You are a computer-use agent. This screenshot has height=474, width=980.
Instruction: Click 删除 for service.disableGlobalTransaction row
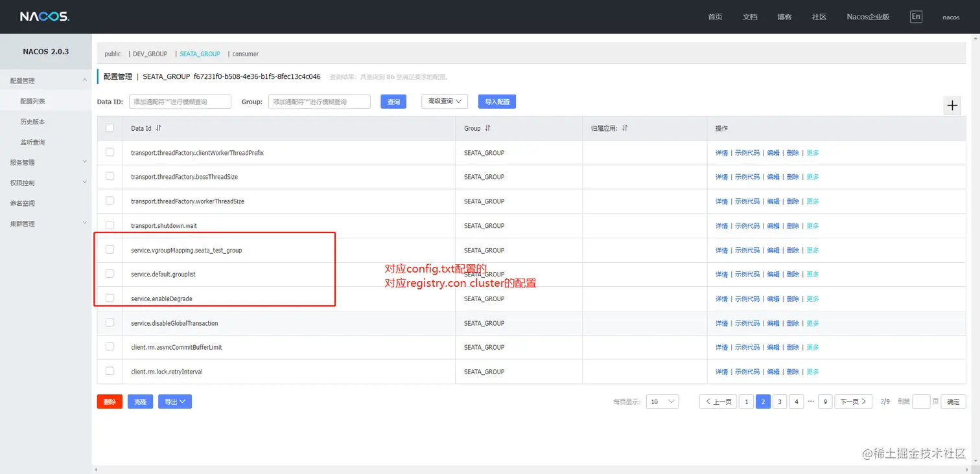pos(793,324)
